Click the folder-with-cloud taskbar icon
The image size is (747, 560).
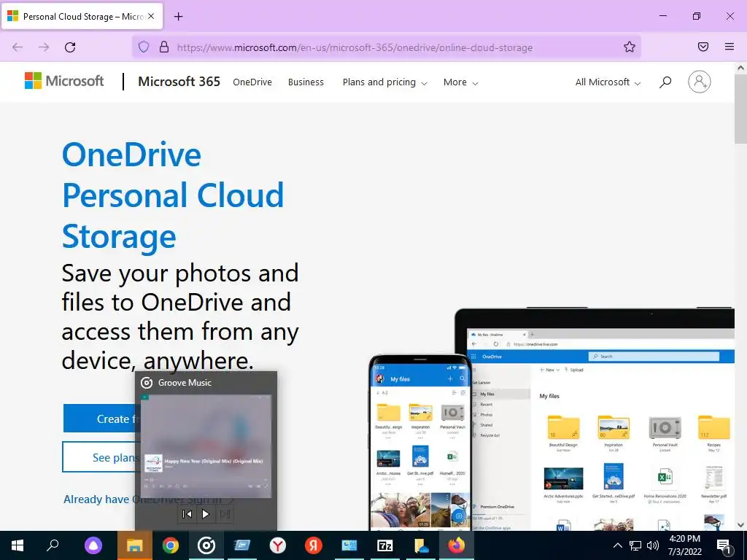pos(421,545)
